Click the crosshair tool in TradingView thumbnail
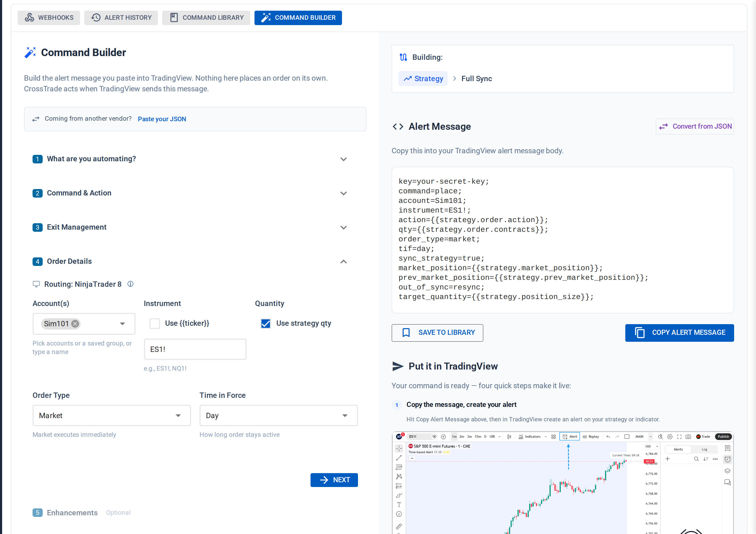756x534 pixels. [x=399, y=448]
